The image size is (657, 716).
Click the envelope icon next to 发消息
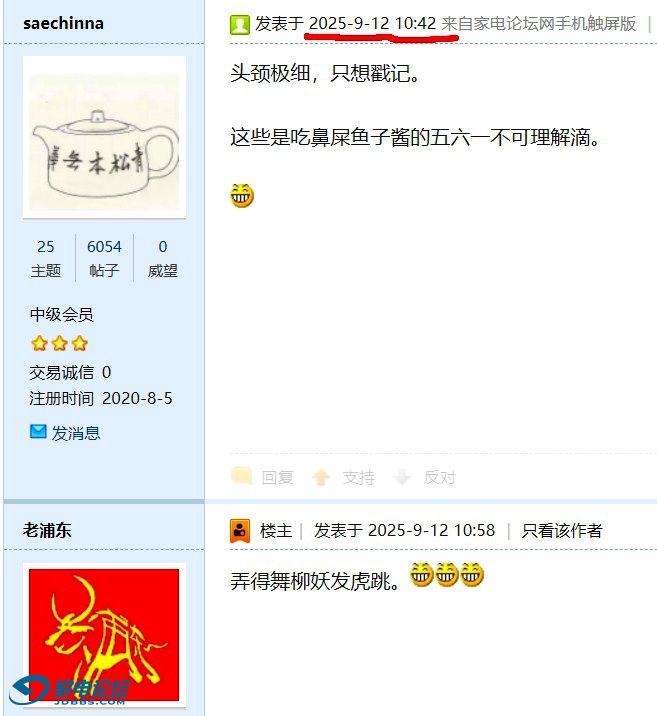coord(38,432)
